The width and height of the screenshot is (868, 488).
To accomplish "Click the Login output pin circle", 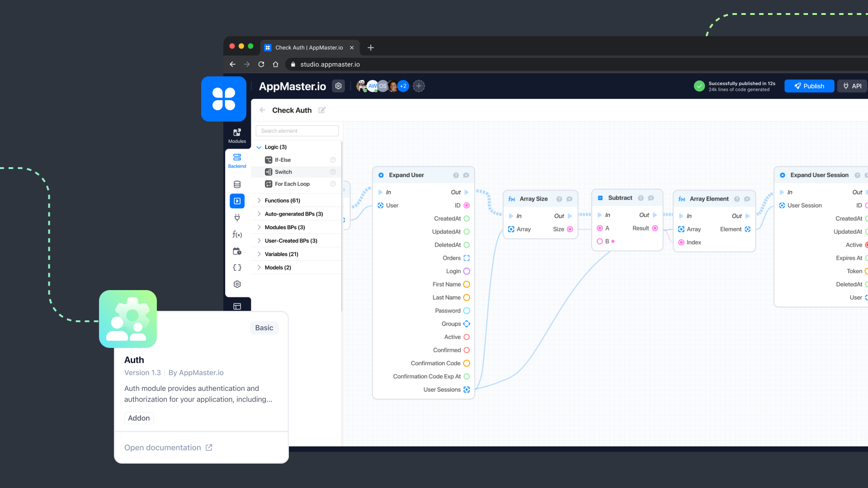I will [467, 271].
